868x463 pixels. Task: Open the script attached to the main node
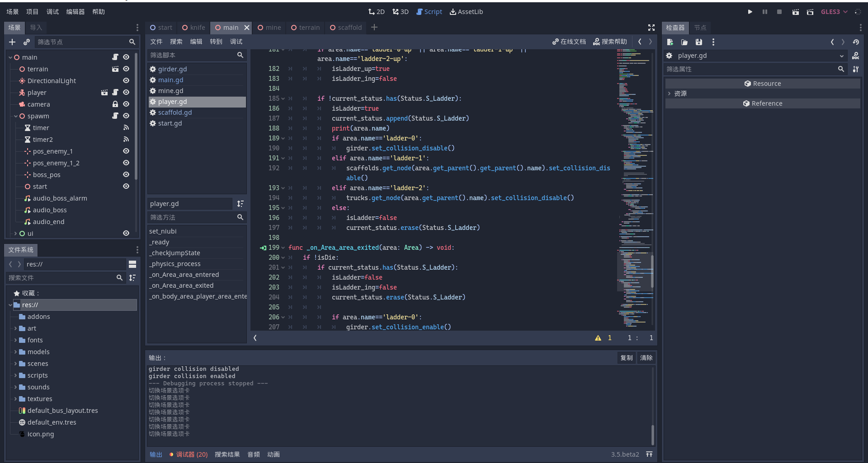tap(115, 57)
